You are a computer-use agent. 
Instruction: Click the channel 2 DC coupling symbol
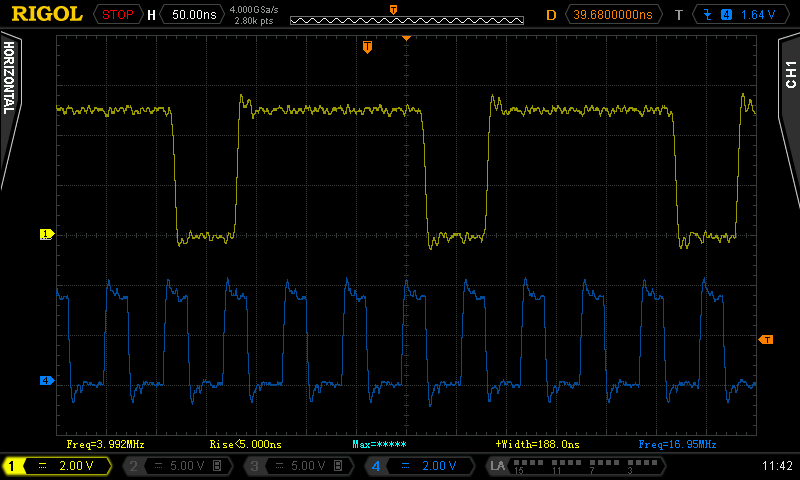click(158, 466)
